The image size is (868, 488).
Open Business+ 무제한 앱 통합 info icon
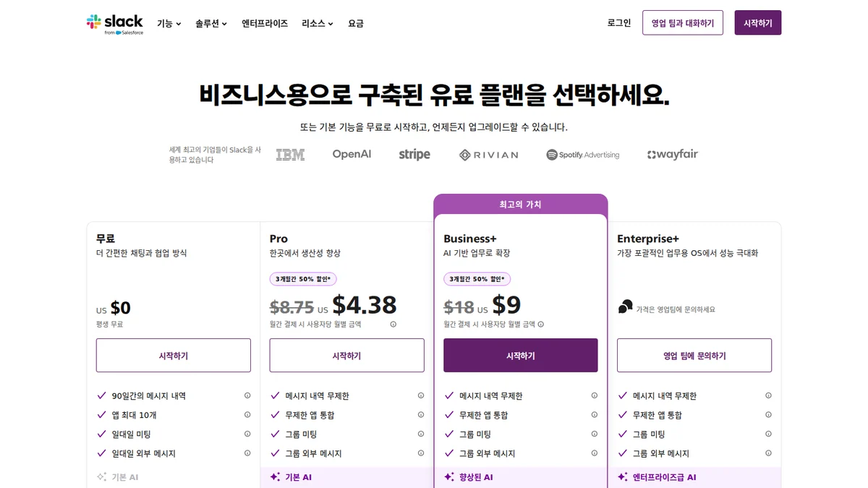pos(595,415)
